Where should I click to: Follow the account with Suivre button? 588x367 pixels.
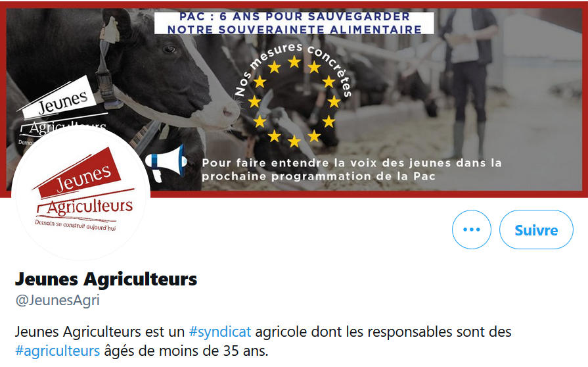(536, 230)
